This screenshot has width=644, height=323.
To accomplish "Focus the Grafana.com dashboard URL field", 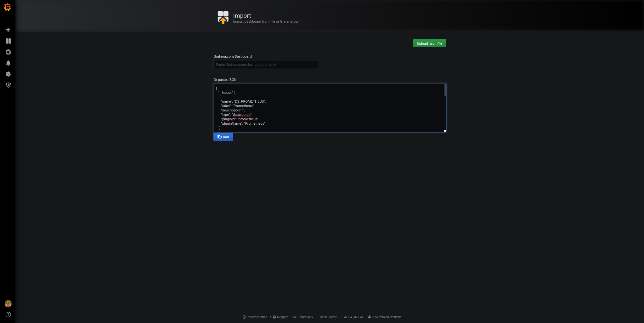I will (265, 65).
